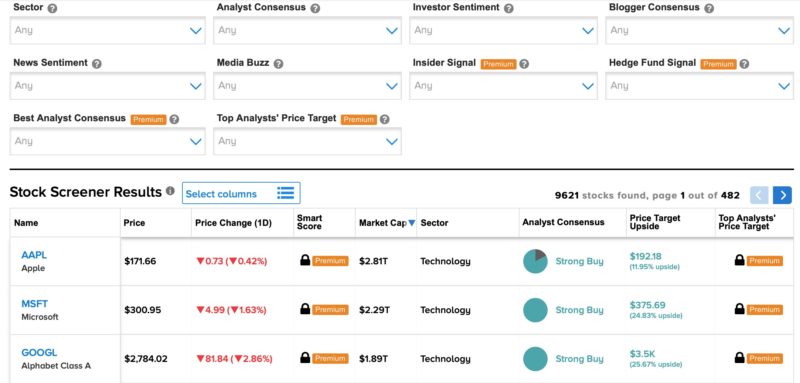This screenshot has height=383, width=800.
Task: Expand the Blogger Consensus dropdown
Action: (699, 31)
